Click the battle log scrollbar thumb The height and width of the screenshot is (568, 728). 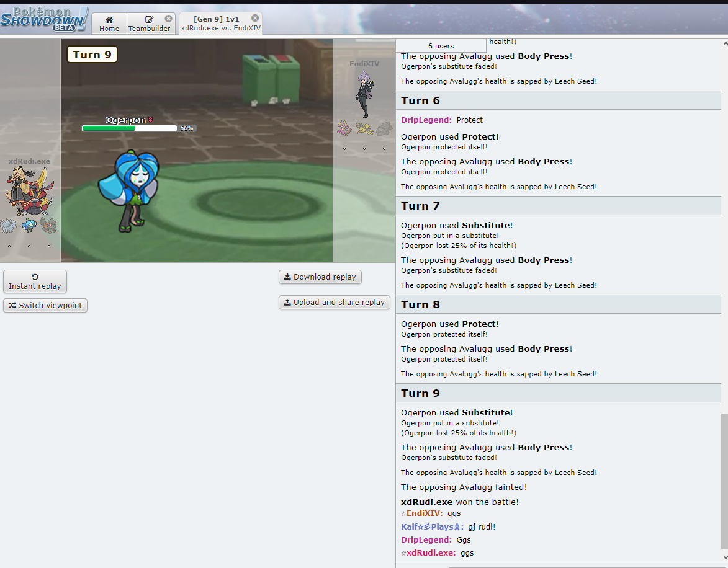pyautogui.click(x=724, y=481)
